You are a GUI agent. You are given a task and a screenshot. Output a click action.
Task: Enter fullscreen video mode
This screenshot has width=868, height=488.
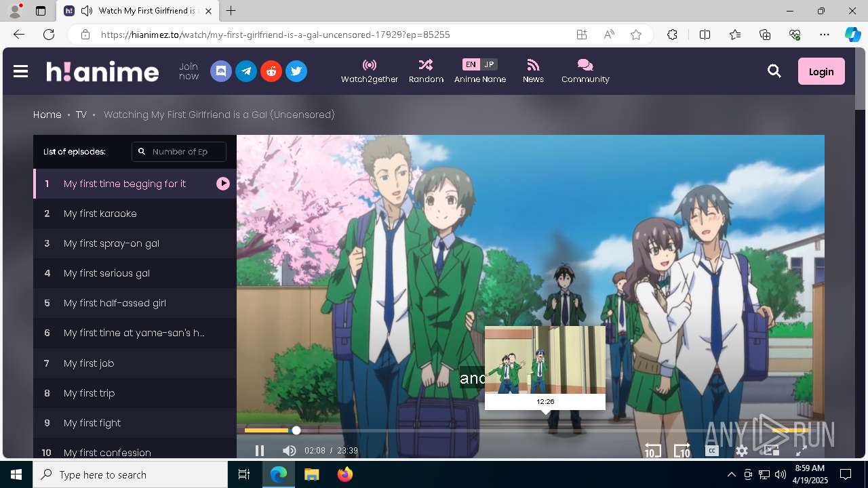(801, 451)
